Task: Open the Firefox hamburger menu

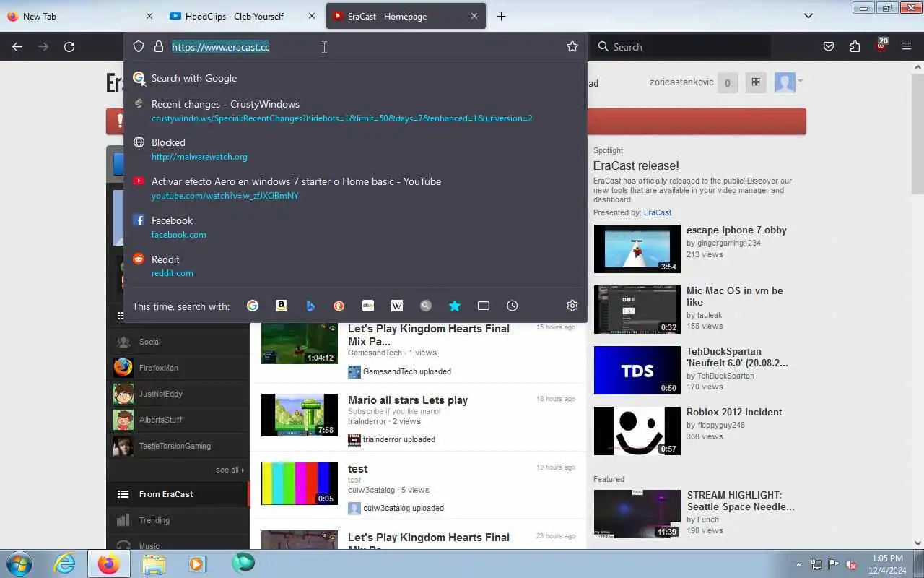Action: [907, 47]
